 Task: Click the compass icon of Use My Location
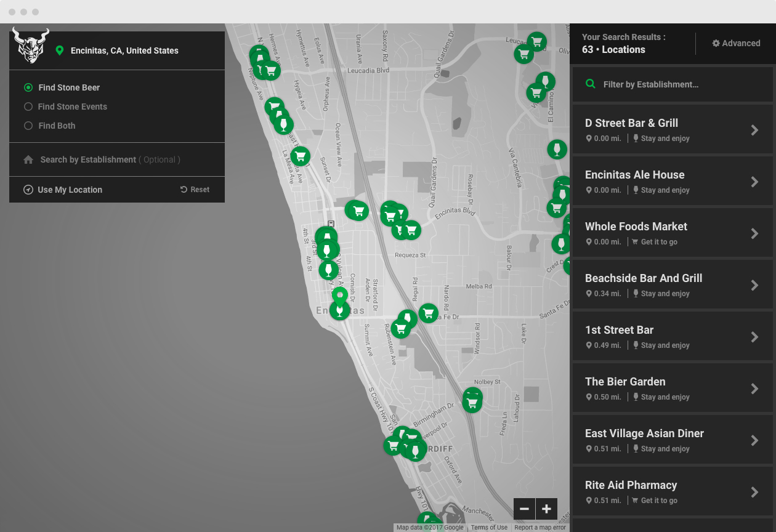(x=28, y=190)
